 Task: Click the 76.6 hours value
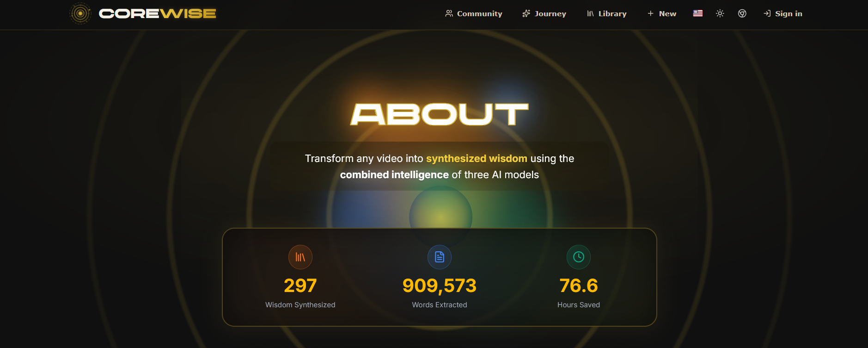coord(579,286)
